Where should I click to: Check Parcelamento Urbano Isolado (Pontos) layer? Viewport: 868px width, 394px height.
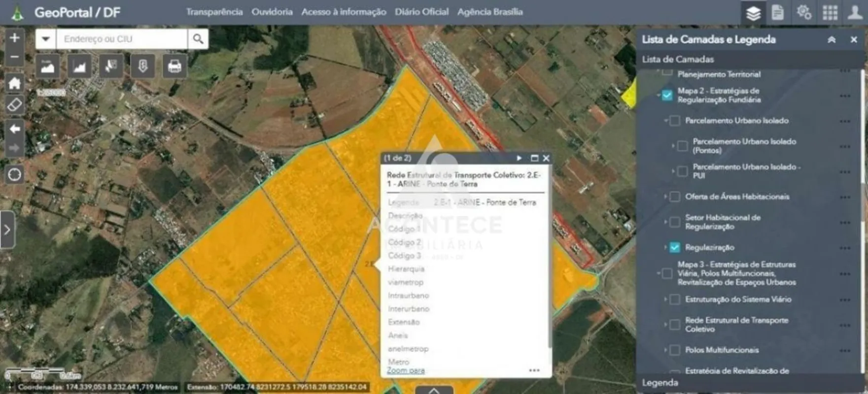click(683, 146)
